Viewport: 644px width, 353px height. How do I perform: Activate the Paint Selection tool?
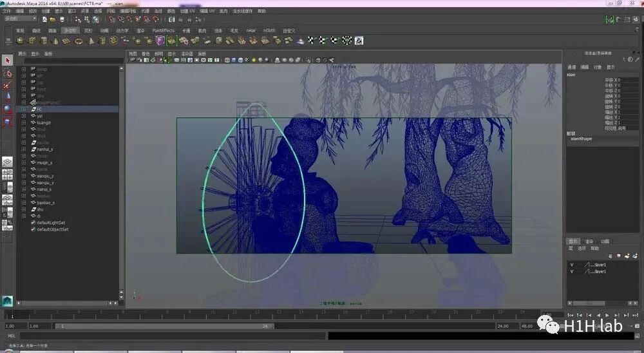click(7, 86)
